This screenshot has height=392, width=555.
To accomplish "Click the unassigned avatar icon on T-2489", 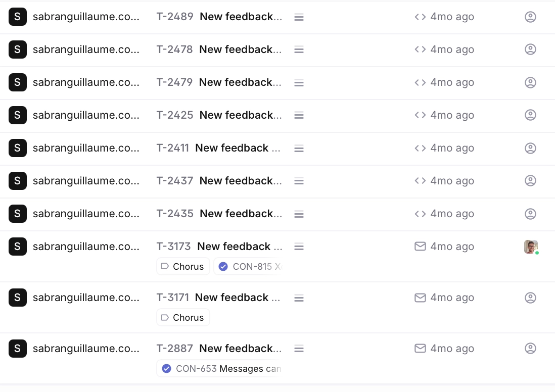I will pyautogui.click(x=530, y=17).
